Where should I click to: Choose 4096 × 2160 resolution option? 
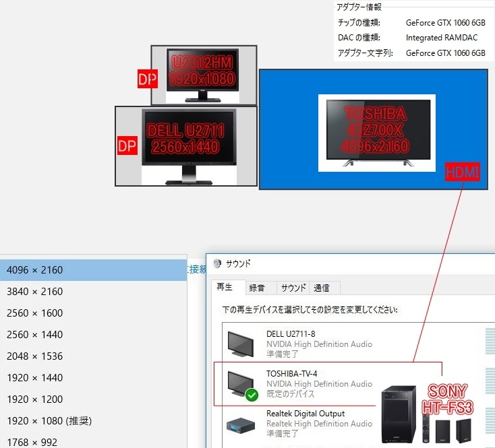point(94,270)
